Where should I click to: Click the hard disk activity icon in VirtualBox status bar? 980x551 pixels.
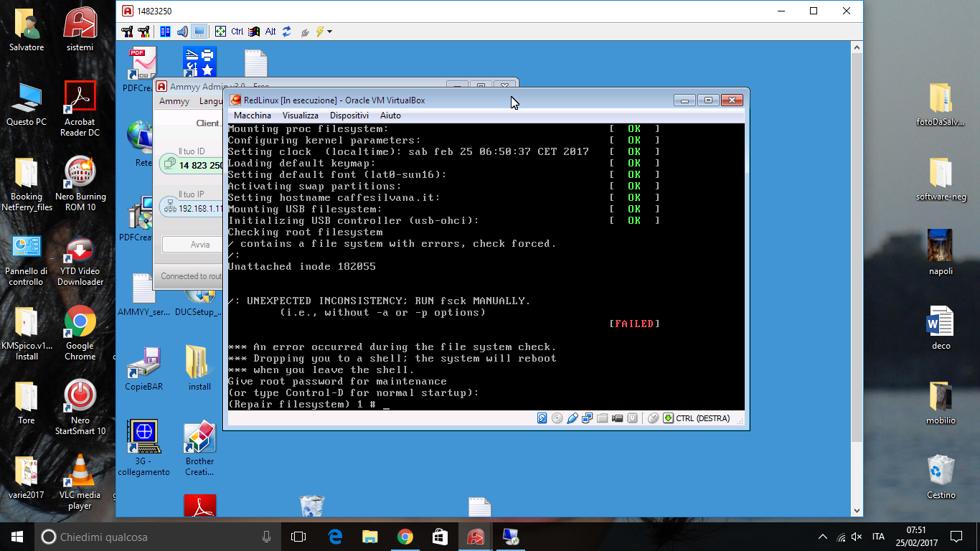click(x=542, y=418)
